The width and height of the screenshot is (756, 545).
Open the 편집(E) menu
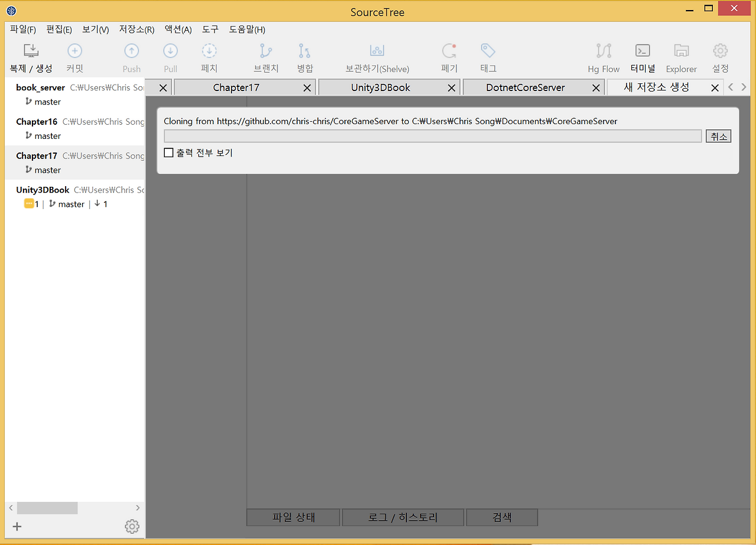pos(59,30)
